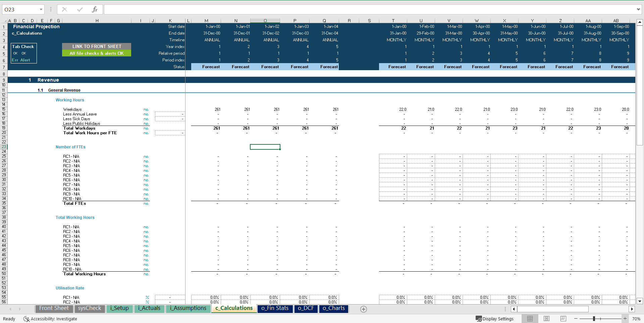Switch to Normal view using status bar icon

click(x=530, y=318)
